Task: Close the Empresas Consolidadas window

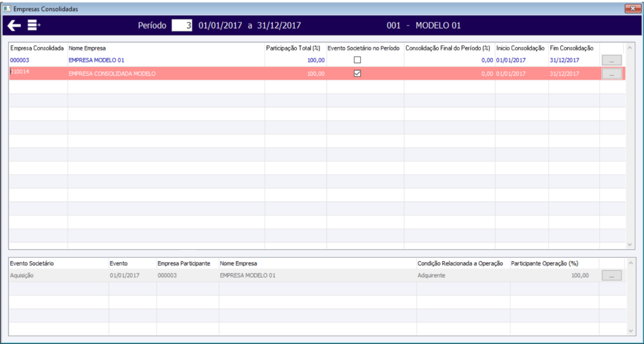Action: [632, 9]
